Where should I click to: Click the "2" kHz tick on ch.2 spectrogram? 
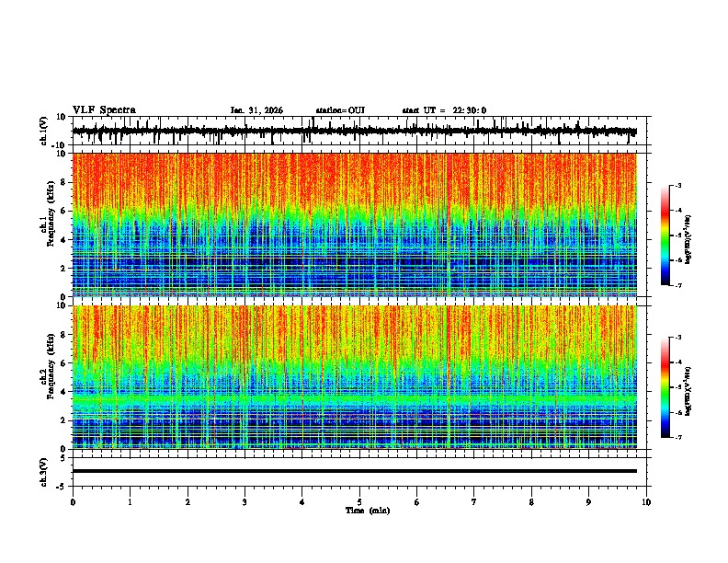pyautogui.click(x=63, y=420)
